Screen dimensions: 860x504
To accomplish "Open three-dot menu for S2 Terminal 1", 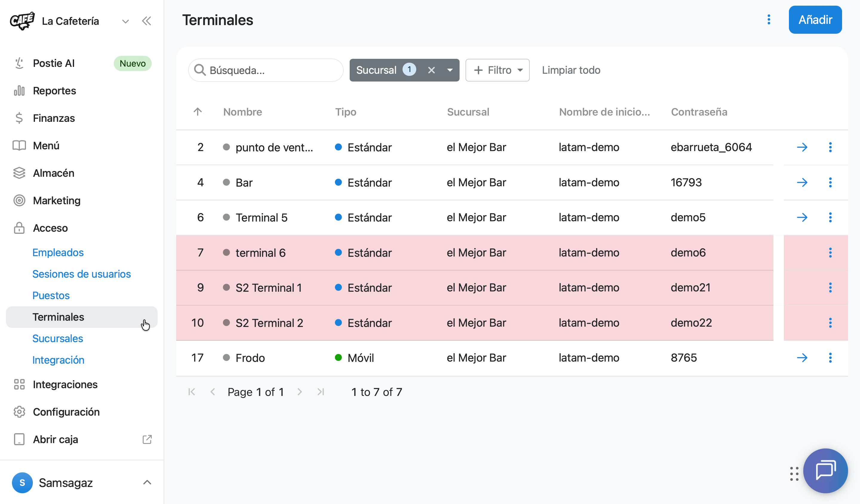I will pos(830,288).
